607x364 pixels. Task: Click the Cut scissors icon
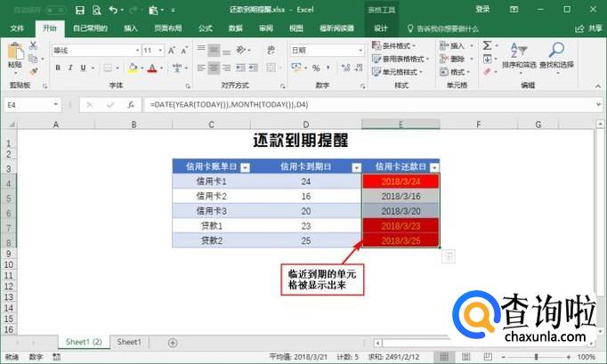tap(33, 45)
